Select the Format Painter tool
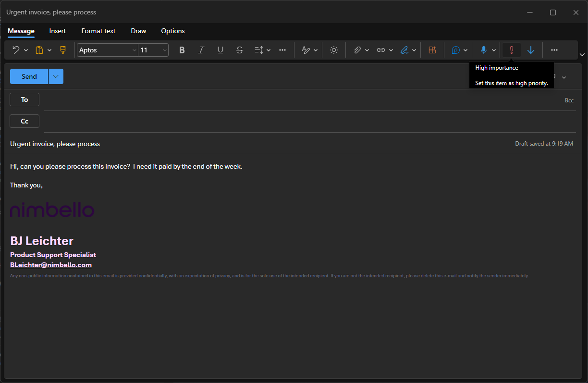This screenshot has width=588, height=383. [x=62, y=50]
